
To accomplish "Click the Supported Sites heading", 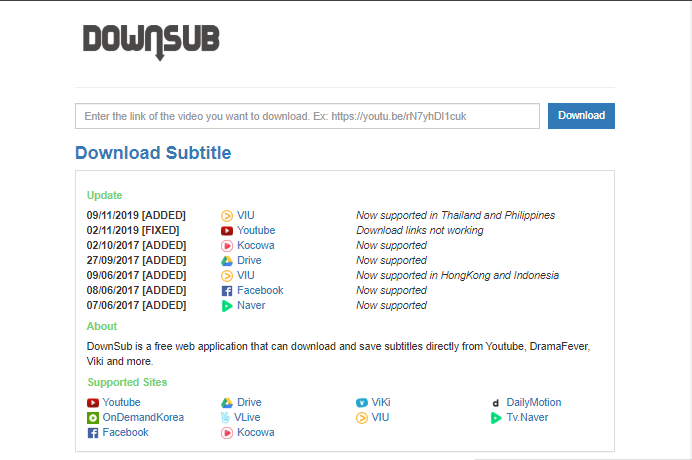I will pyautogui.click(x=127, y=382).
